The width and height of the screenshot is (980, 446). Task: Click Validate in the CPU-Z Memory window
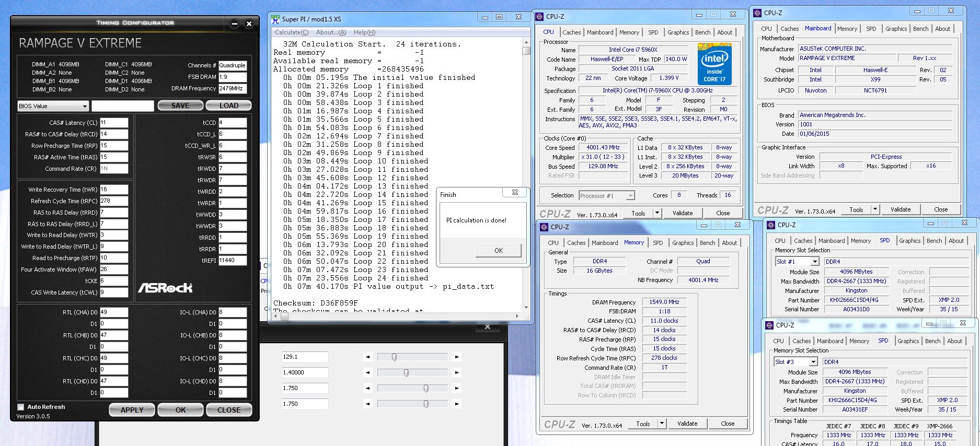(687, 424)
